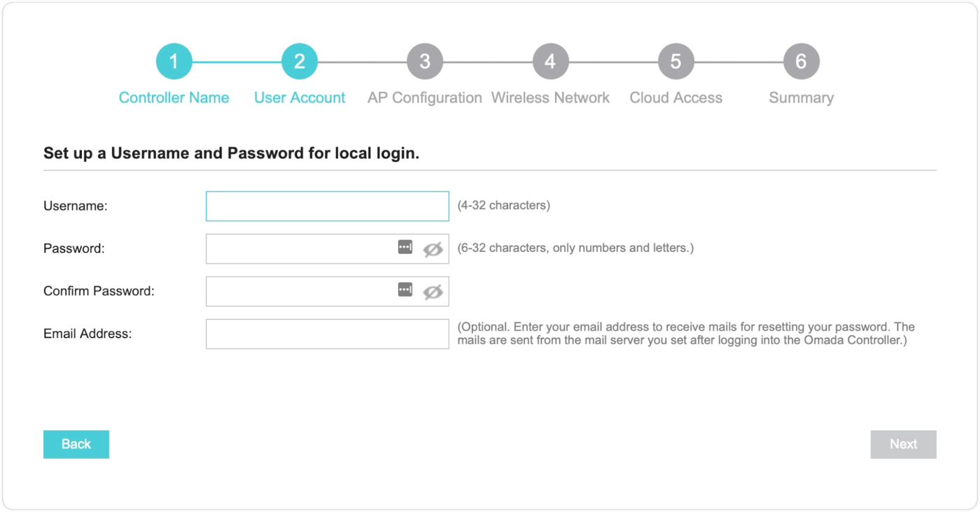The height and width of the screenshot is (512, 980).
Task: Open the AP Configuration step label
Action: click(424, 98)
